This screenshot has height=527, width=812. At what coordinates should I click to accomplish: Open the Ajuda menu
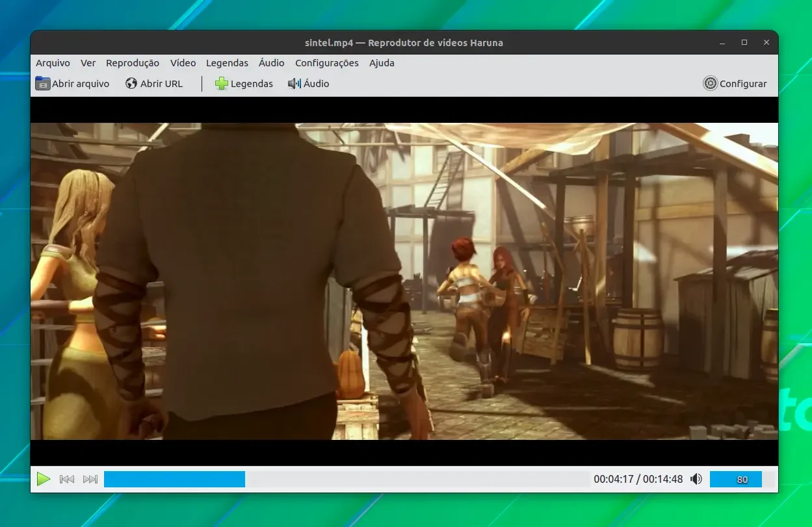pyautogui.click(x=382, y=63)
